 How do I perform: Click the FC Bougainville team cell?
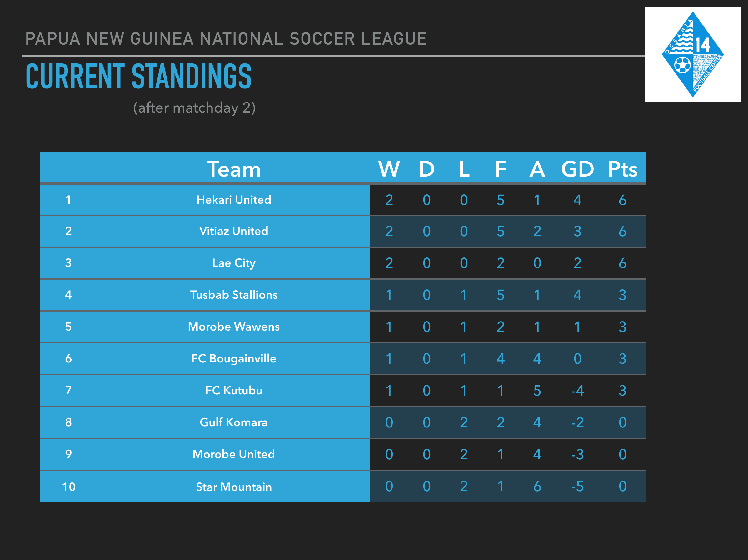tap(234, 358)
